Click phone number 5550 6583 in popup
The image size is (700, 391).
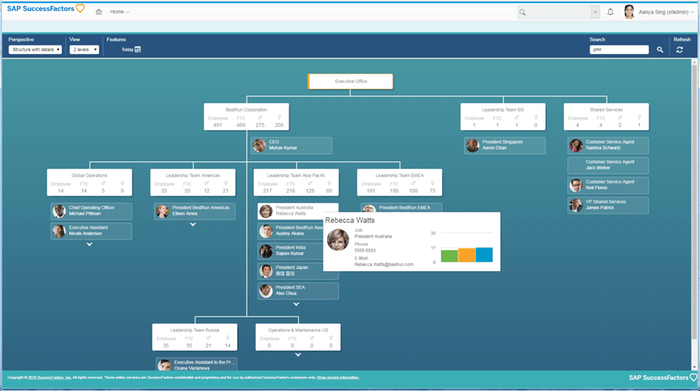pos(365,250)
